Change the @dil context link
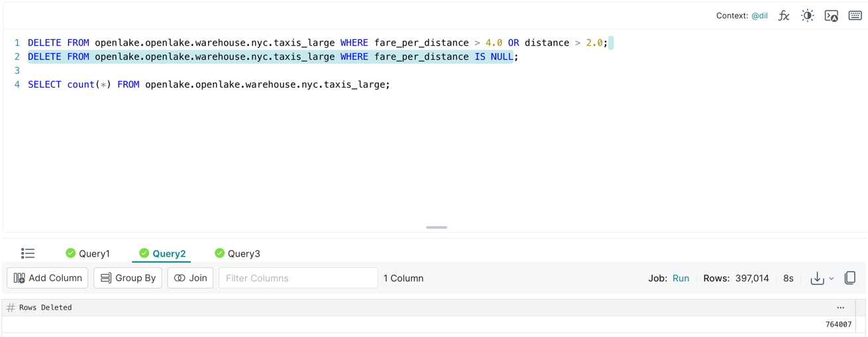868x337 pixels. click(759, 16)
